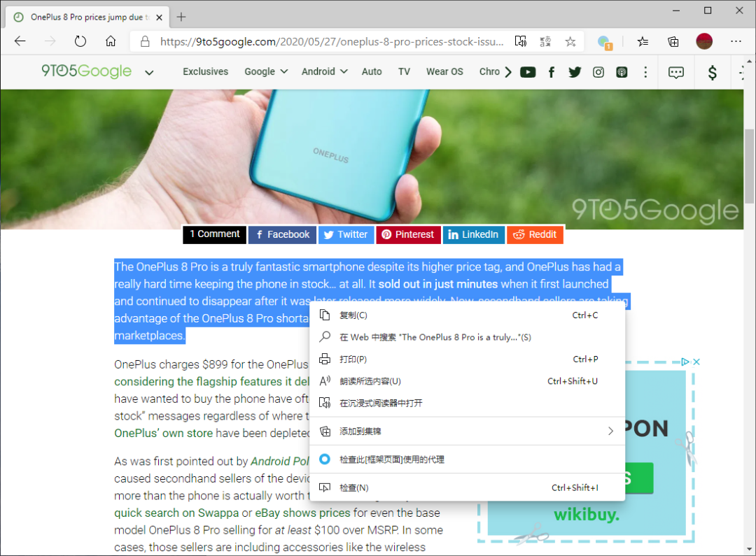756x556 pixels.
Task: Open the site's Instagram icon
Action: (x=598, y=72)
